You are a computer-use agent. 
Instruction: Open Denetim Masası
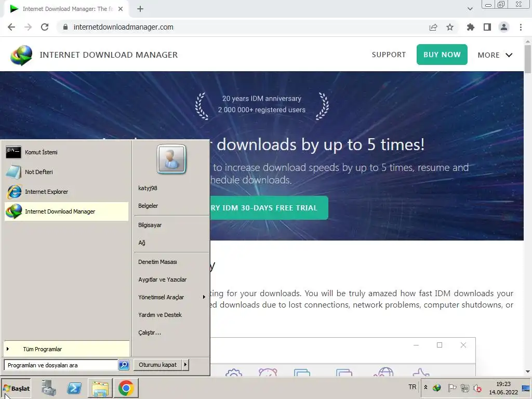157,262
